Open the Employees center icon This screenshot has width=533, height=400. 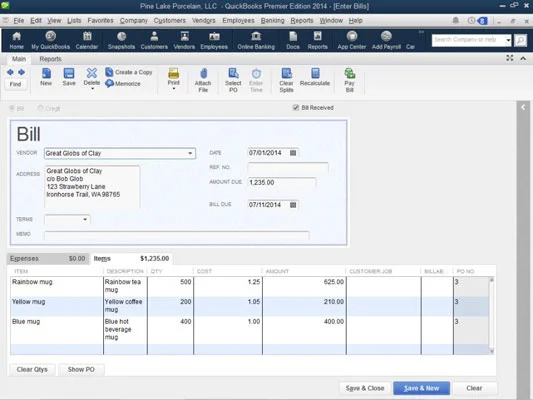click(214, 40)
